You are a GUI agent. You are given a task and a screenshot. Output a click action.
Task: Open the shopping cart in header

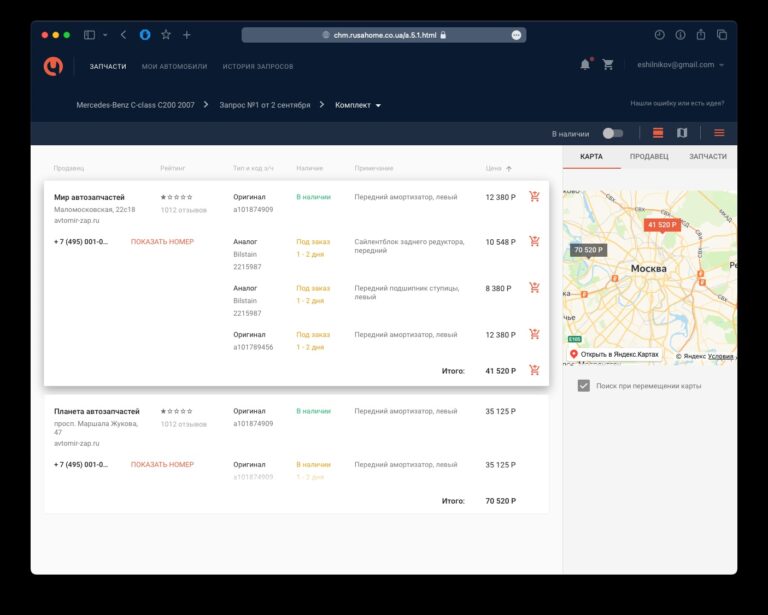tap(608, 64)
